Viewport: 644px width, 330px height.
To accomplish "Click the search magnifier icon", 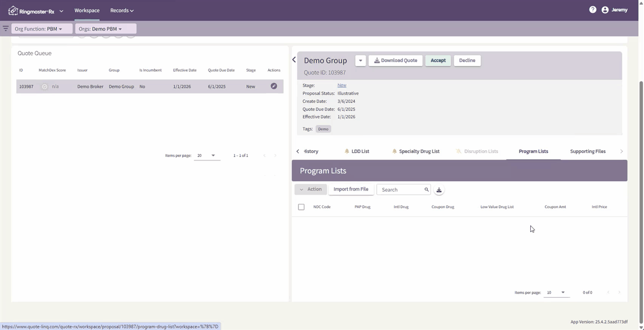I will 427,189.
